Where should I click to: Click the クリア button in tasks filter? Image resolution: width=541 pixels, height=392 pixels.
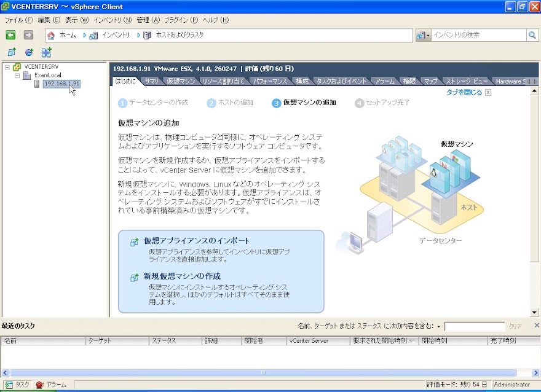point(515,326)
